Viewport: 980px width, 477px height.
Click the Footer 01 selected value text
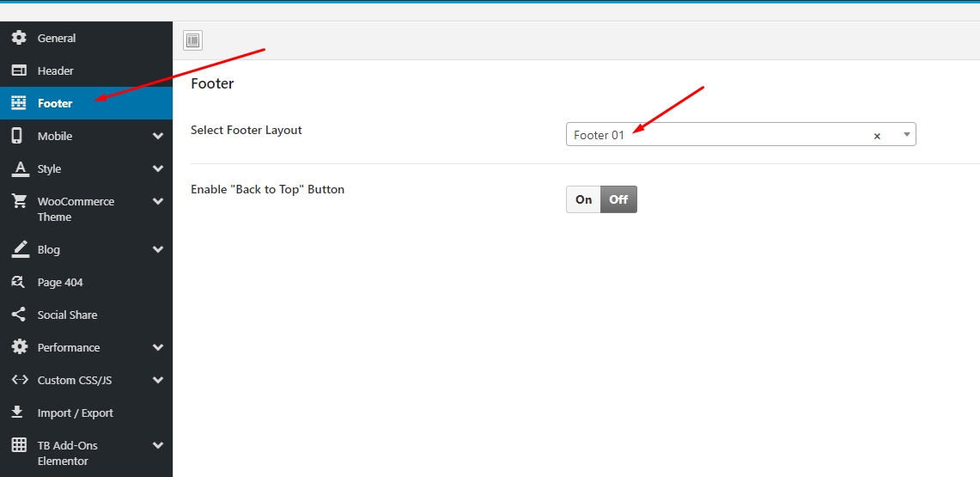click(600, 135)
